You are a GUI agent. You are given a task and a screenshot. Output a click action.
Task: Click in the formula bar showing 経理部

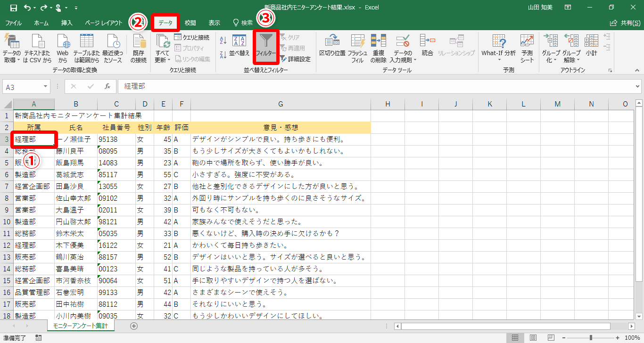click(376, 87)
